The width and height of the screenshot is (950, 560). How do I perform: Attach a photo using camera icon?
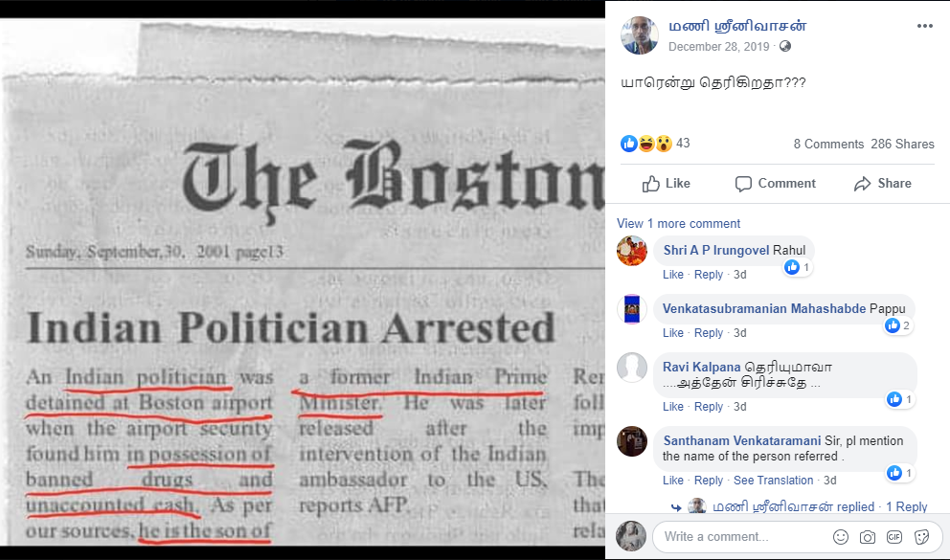pyautogui.click(x=868, y=537)
